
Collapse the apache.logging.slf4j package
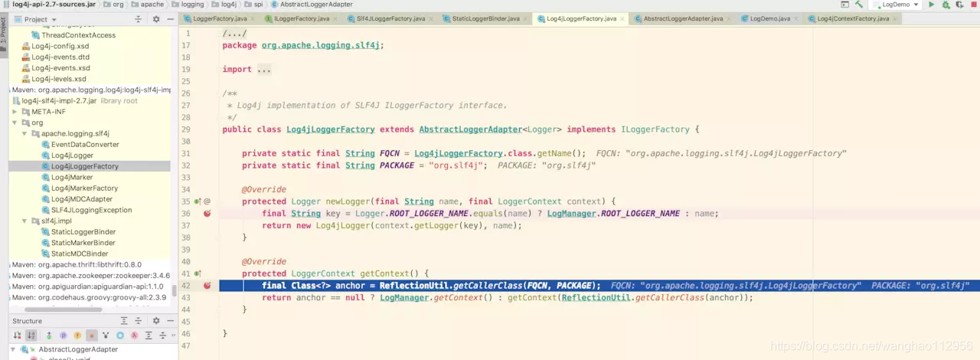tap(24, 133)
